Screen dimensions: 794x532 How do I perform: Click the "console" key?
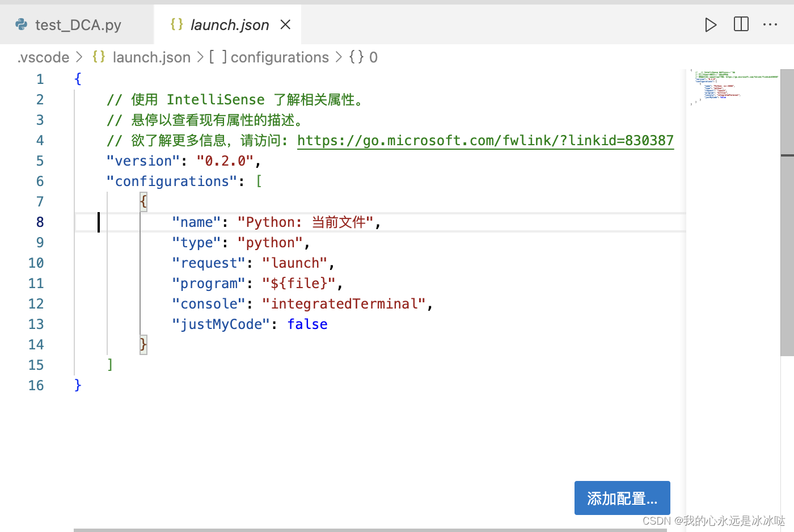(209, 304)
